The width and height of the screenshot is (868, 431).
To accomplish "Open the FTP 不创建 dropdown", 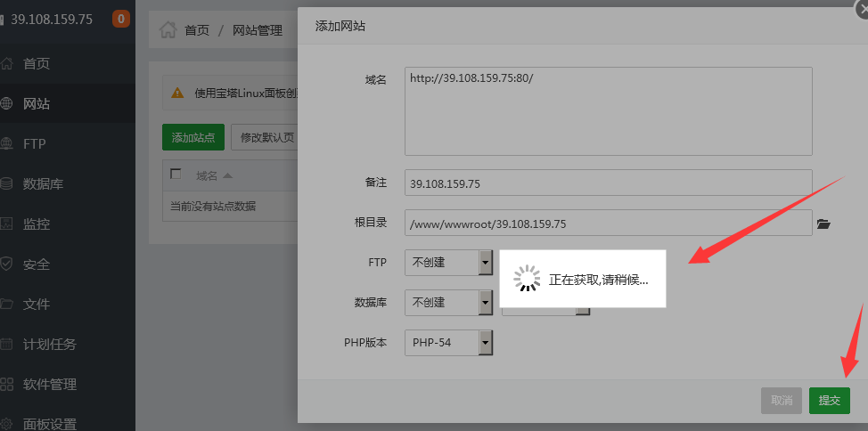I will [448, 263].
